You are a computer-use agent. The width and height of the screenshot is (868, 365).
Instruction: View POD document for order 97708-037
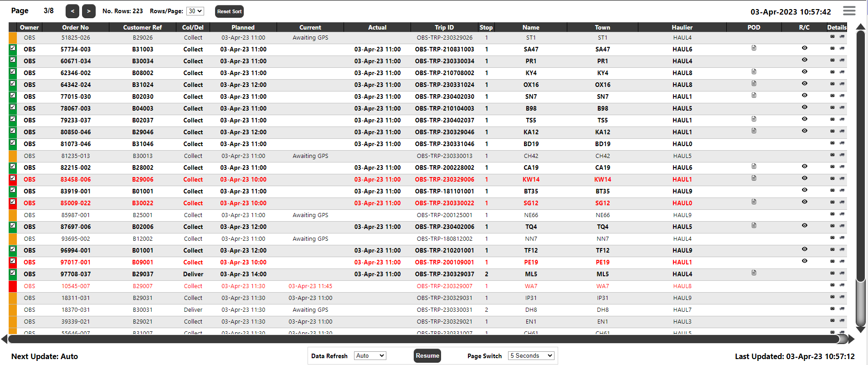point(754,273)
